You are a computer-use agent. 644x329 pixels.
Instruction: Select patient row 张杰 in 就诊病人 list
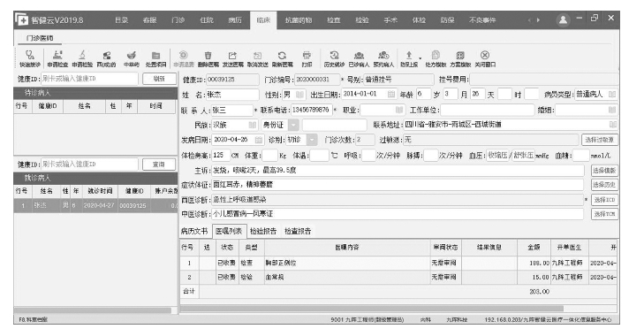[x=95, y=205]
